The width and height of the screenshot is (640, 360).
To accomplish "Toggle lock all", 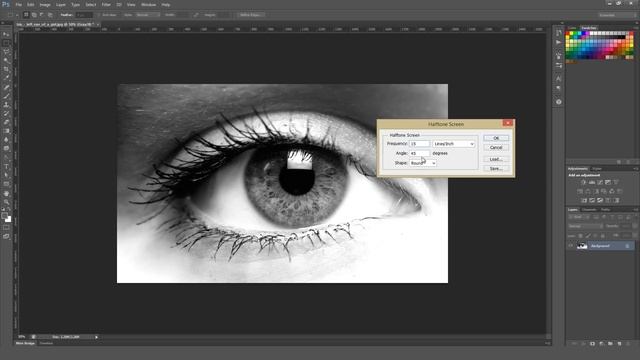I will pos(602,236).
